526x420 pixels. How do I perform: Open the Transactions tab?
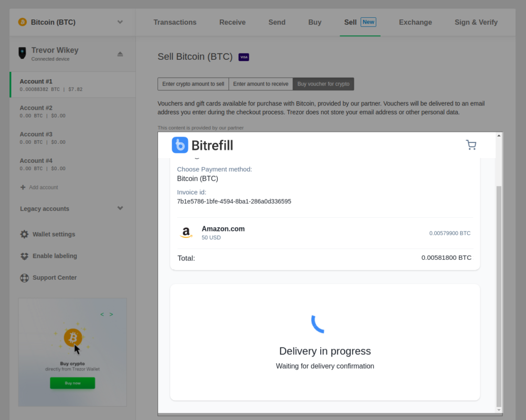click(175, 22)
